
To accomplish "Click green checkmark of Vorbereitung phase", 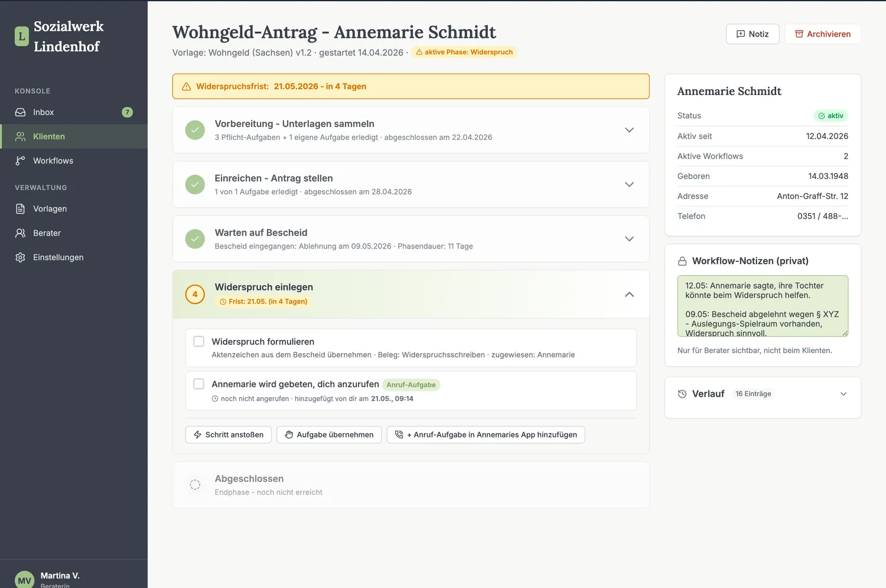I will (195, 130).
